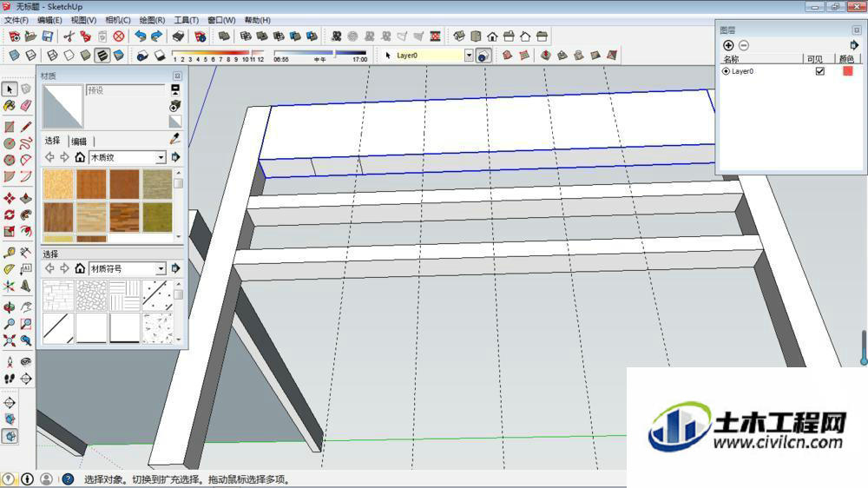This screenshot has width=868, height=488.
Task: Click the Undo arrow in toolbar
Action: click(141, 36)
